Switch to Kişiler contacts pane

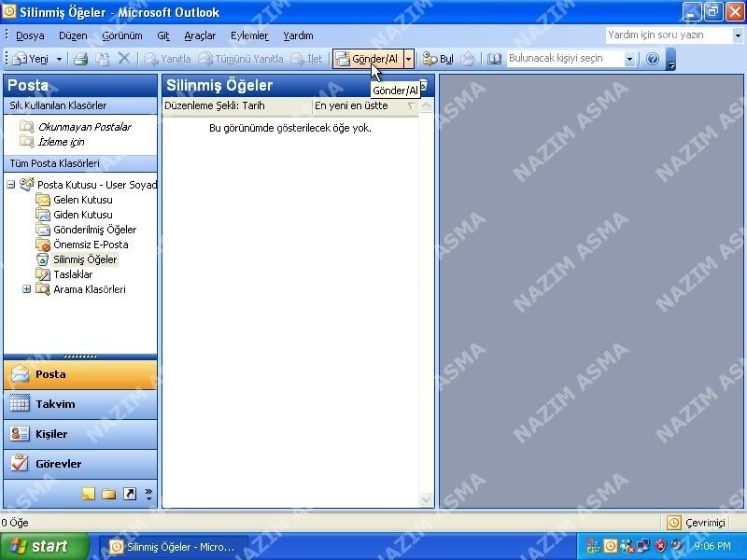point(80,434)
